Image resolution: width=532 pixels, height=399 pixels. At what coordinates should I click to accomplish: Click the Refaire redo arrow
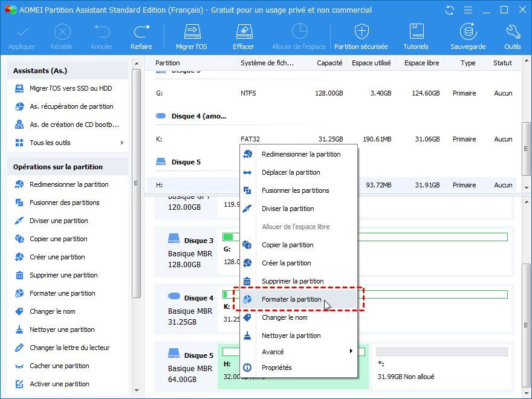pyautogui.click(x=141, y=31)
